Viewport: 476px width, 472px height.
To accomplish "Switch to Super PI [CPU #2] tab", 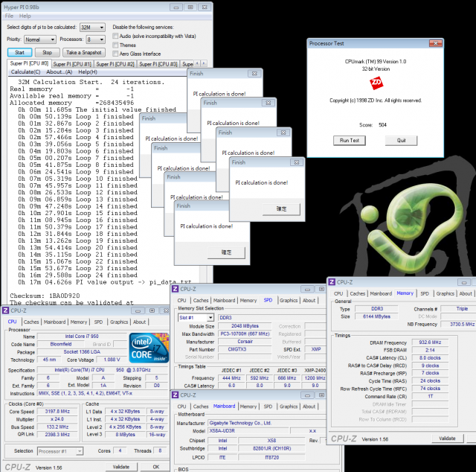I will click(115, 64).
